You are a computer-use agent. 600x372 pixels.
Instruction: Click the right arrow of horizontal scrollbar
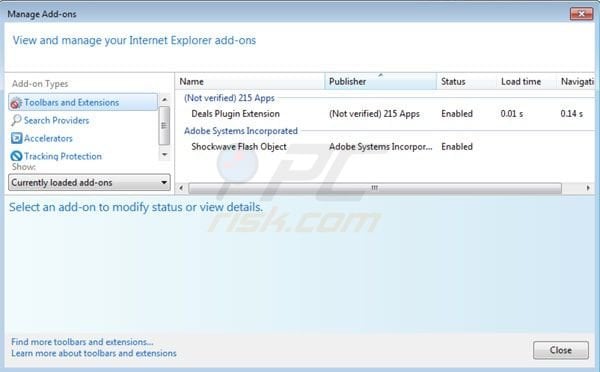588,188
